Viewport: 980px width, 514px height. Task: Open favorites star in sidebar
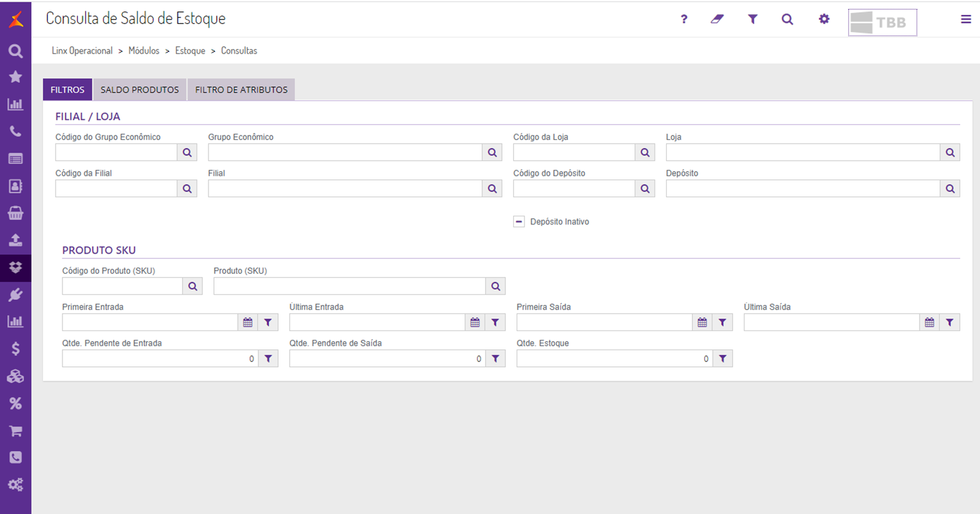pyautogui.click(x=16, y=77)
